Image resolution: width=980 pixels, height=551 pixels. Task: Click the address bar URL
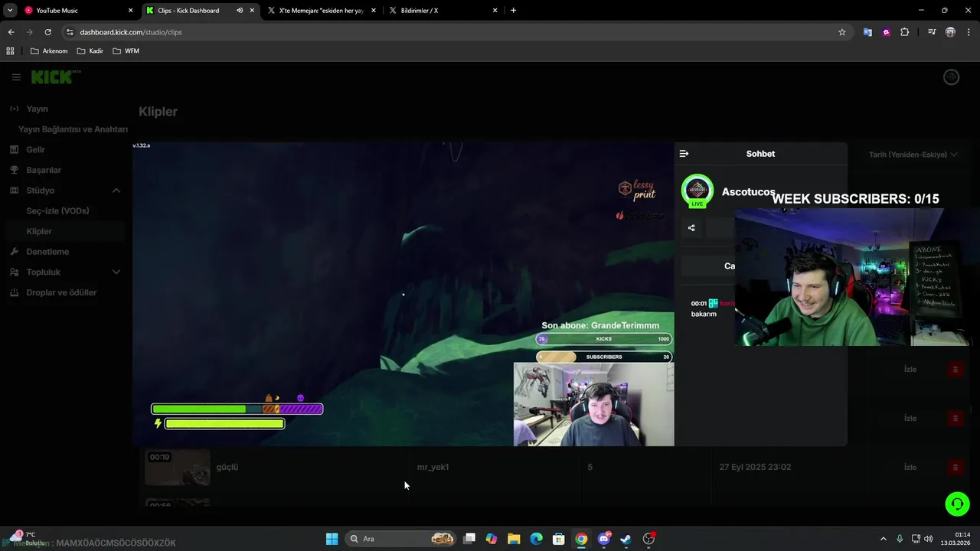pyautogui.click(x=131, y=32)
